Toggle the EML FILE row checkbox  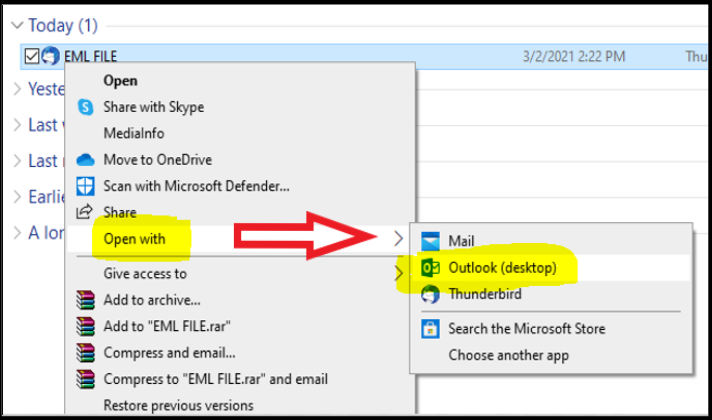tap(31, 56)
